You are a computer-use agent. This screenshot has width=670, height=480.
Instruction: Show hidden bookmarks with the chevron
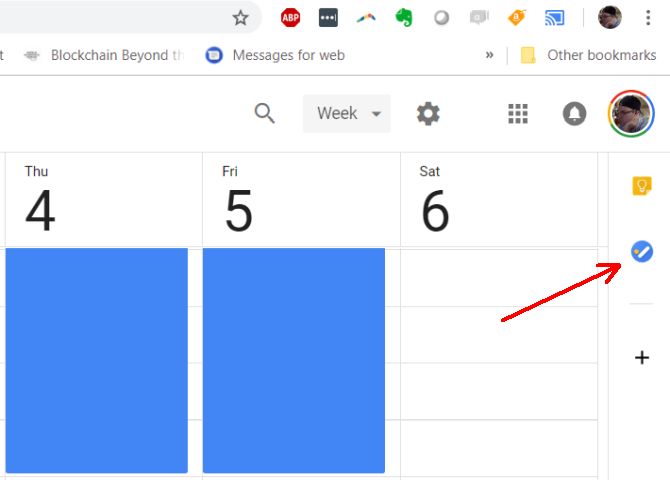pyautogui.click(x=490, y=55)
